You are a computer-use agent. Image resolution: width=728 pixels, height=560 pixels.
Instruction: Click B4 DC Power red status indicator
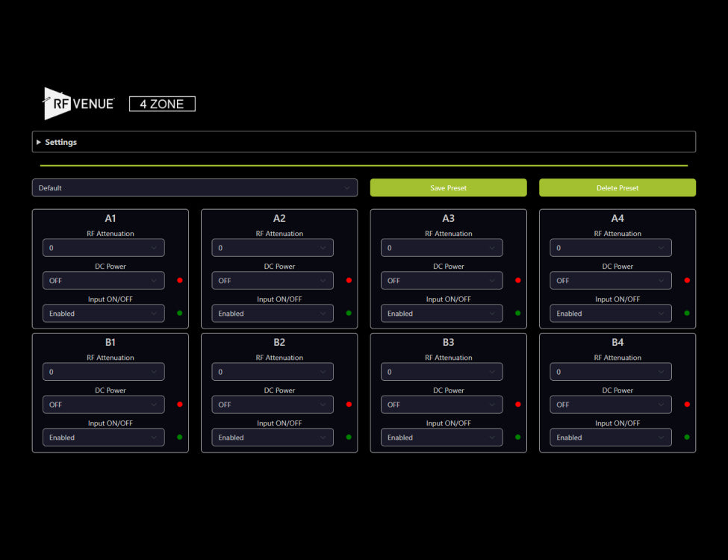pyautogui.click(x=687, y=405)
